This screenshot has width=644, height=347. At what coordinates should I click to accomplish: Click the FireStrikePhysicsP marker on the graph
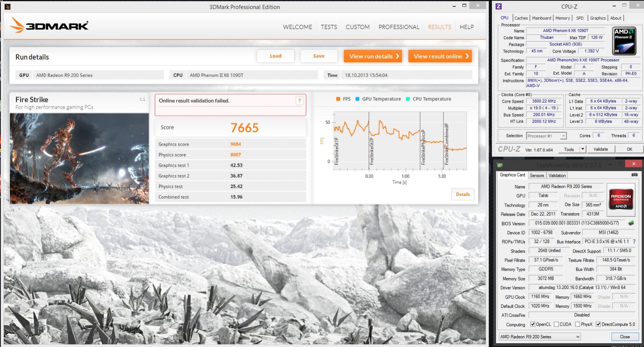[x=423, y=147]
